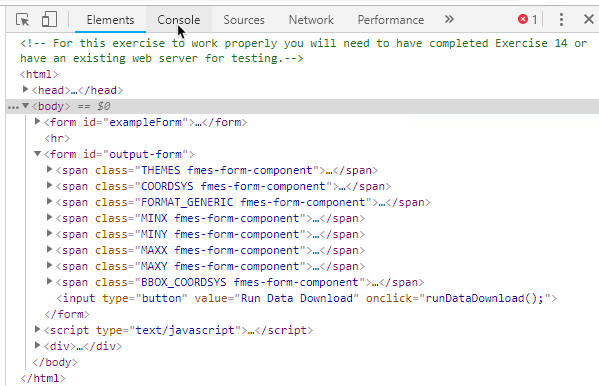Screen dimensions: 599x386
Task: Select the Run Data Download input element
Action: point(306,298)
